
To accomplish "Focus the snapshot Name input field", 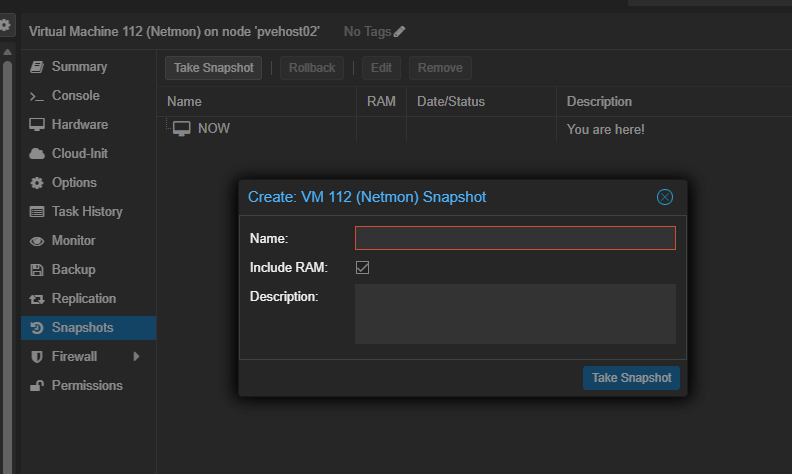I will 515,238.
